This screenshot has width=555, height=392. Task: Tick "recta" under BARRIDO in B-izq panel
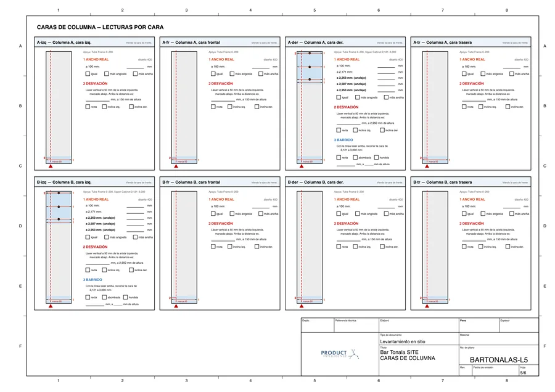[x=88, y=297]
